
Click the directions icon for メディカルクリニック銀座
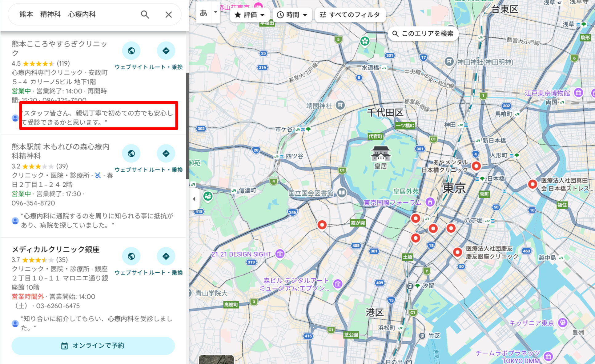166,256
